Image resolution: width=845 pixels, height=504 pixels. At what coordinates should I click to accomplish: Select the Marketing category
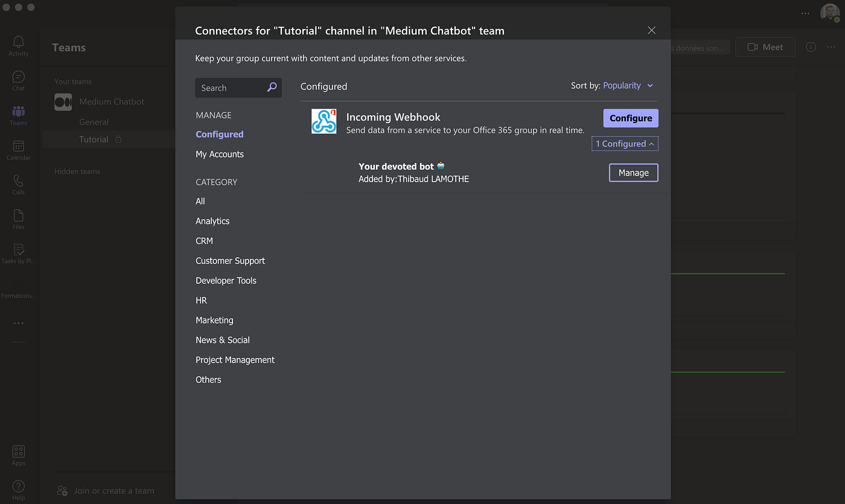point(214,321)
